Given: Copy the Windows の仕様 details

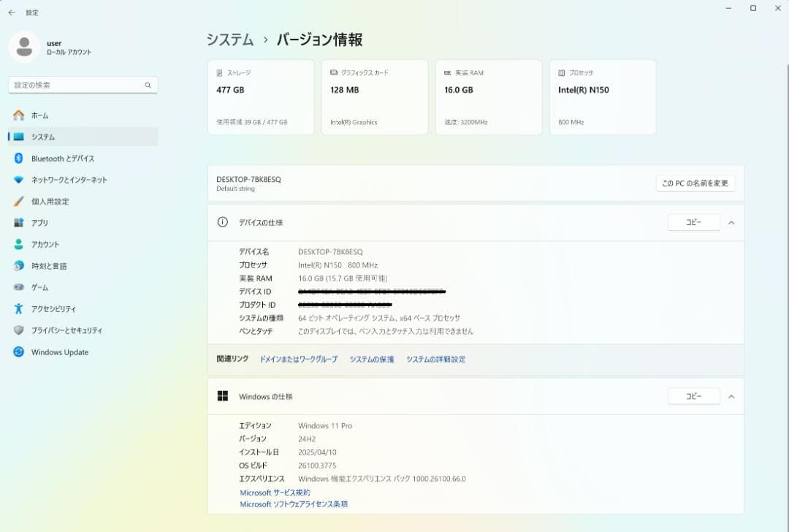Looking at the screenshot, I should [x=693, y=395].
